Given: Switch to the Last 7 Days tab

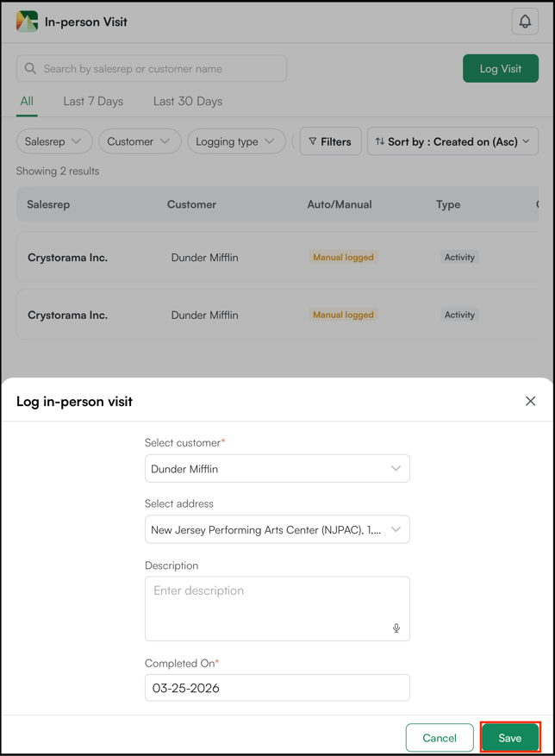Looking at the screenshot, I should coord(93,101).
